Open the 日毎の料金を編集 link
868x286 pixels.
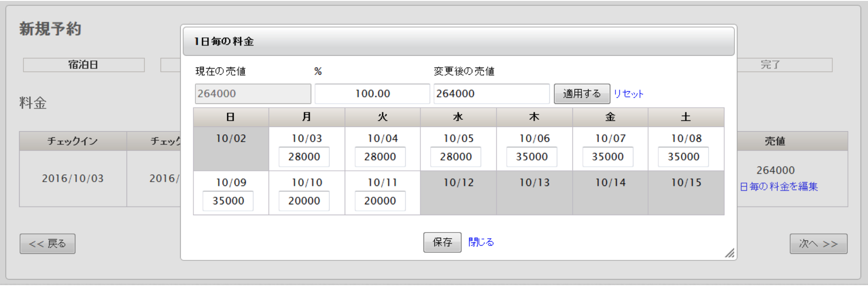[779, 187]
